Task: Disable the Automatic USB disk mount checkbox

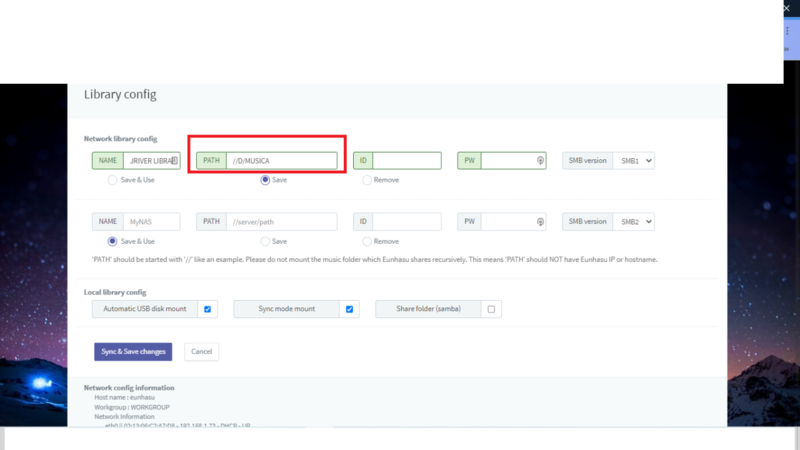Action: point(208,309)
